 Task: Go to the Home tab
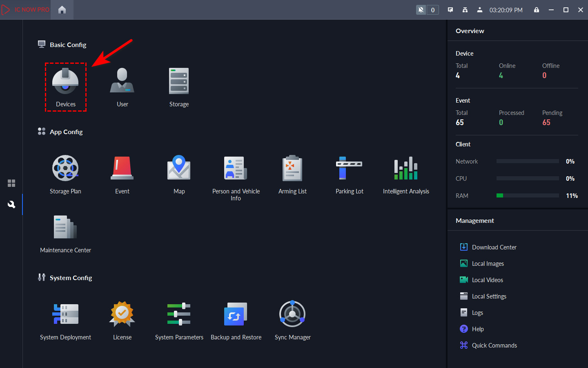pyautogui.click(x=62, y=10)
